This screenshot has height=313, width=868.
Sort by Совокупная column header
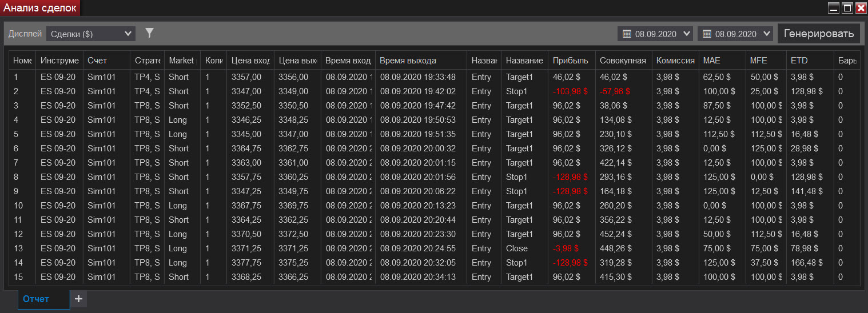click(x=623, y=61)
